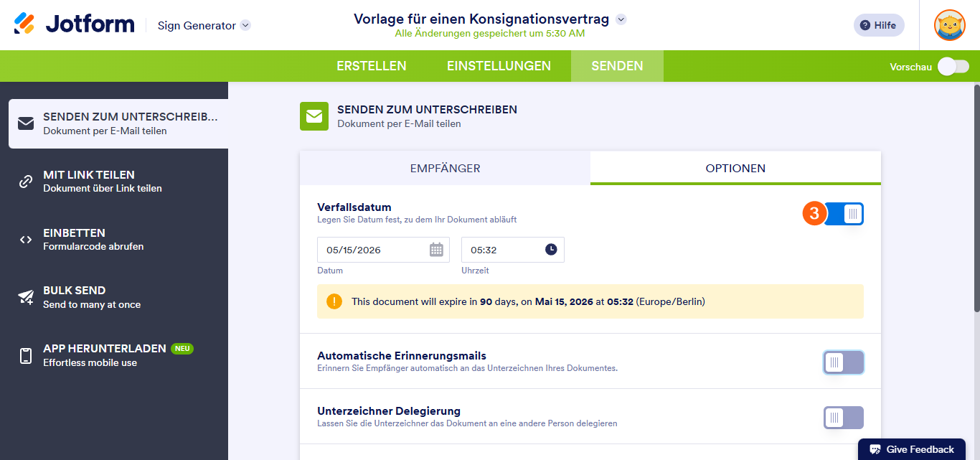Open your profile avatar
Screen dimensions: 980x460
949,25
